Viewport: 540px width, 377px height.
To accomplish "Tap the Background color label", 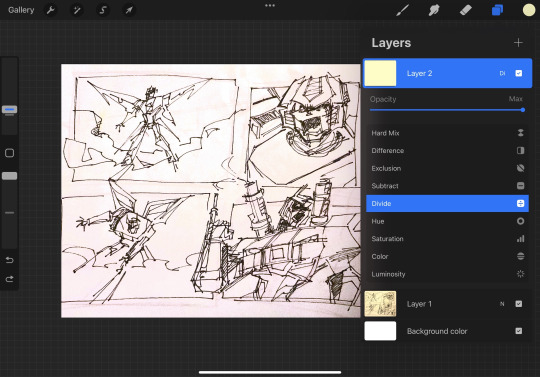I will 437,331.
